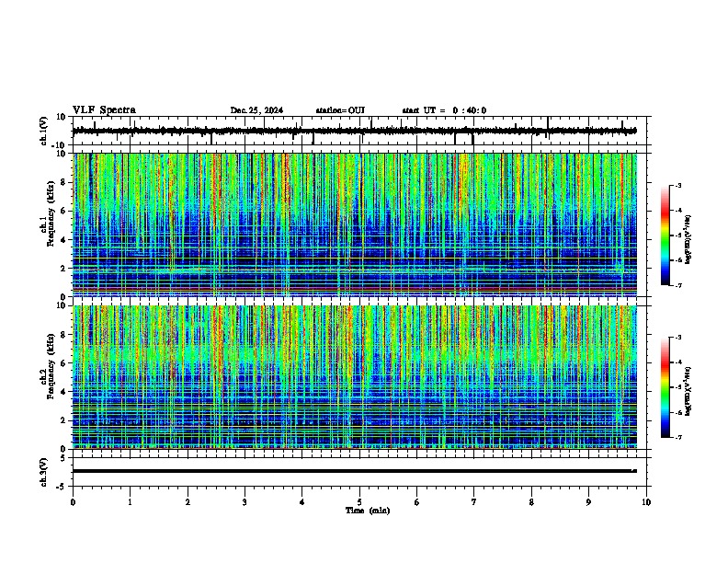Click time axis tick label "6"

tap(417, 502)
